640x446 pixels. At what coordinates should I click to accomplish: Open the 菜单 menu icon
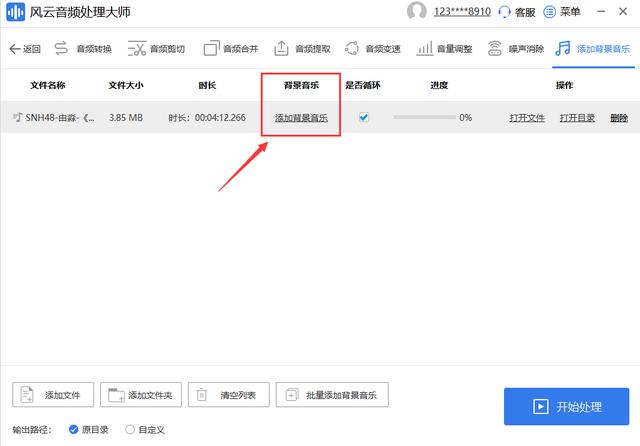coord(549,12)
